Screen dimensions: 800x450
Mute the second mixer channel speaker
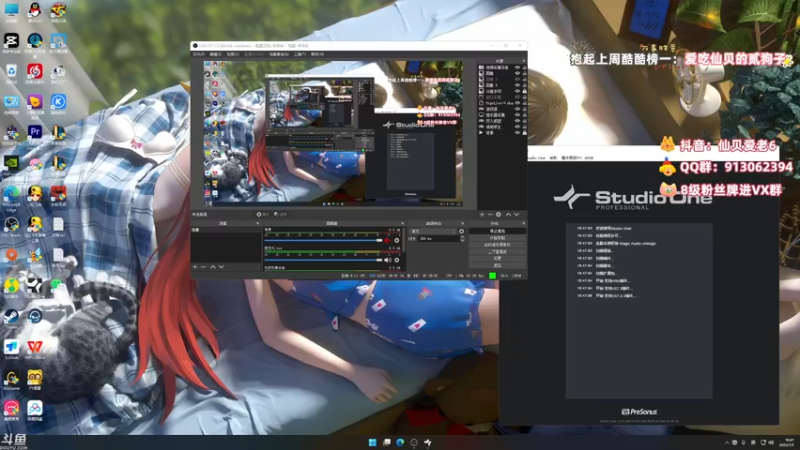pos(387,260)
